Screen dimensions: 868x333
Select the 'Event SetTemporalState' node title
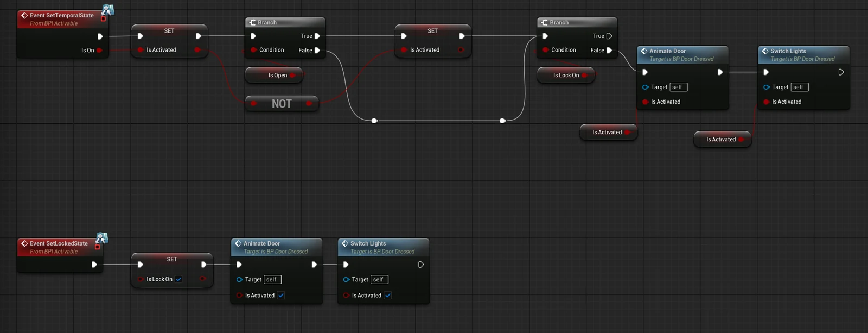(62, 16)
